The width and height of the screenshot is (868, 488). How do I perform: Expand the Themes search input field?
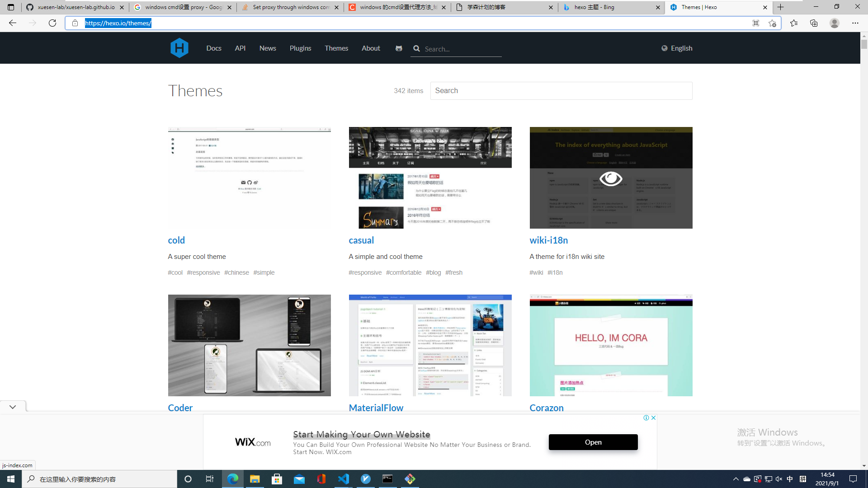click(561, 90)
